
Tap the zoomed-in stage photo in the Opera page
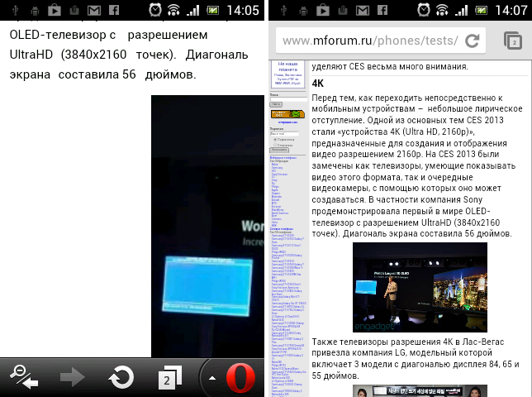pos(207,226)
